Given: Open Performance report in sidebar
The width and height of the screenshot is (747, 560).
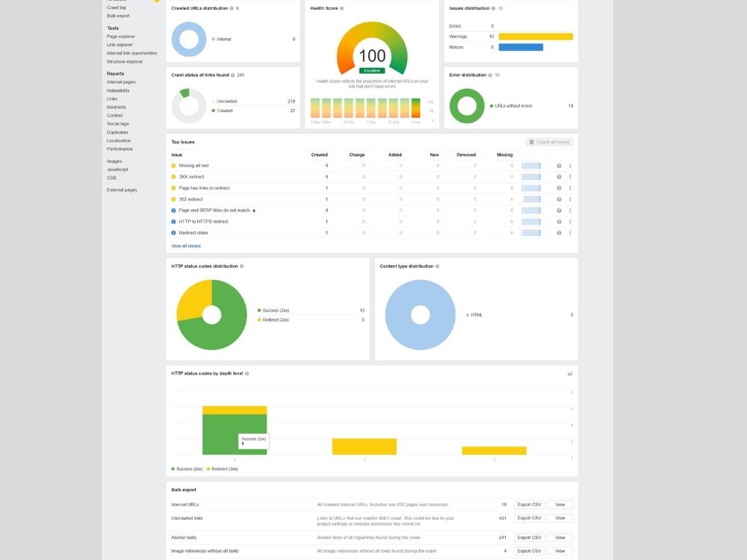Looking at the screenshot, I should click(120, 149).
